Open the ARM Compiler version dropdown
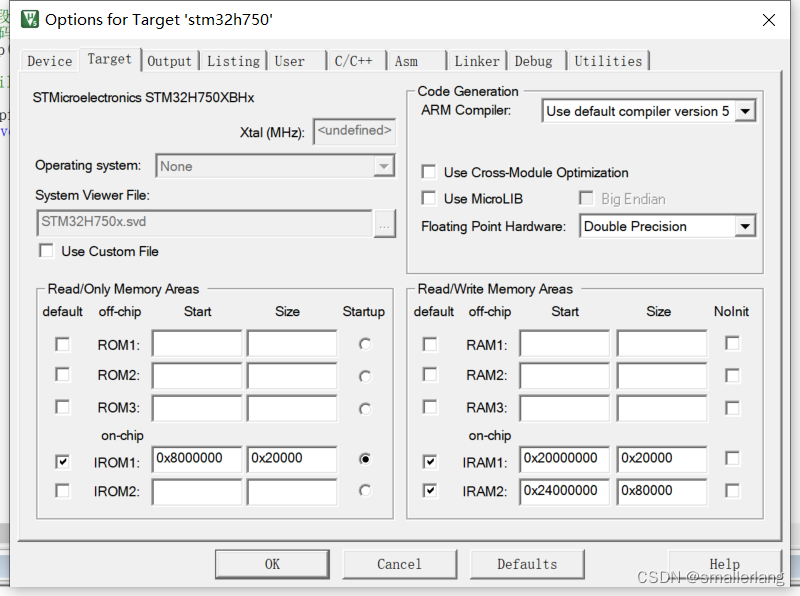This screenshot has width=800, height=596. click(745, 111)
